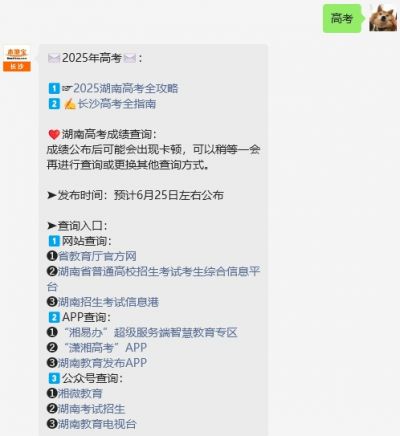Viewport: 400px width, 436px height.
Task: Click the writing hand emoji icon
Action: pyautogui.click(x=70, y=104)
